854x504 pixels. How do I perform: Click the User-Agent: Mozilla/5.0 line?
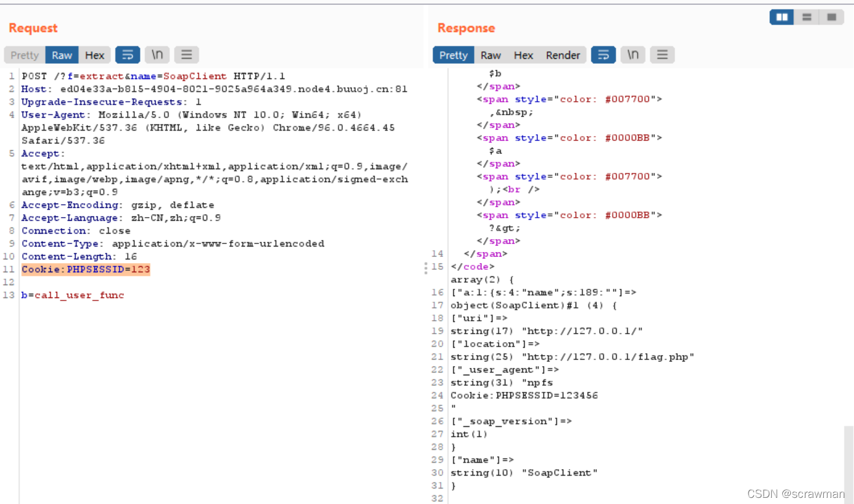(x=191, y=115)
